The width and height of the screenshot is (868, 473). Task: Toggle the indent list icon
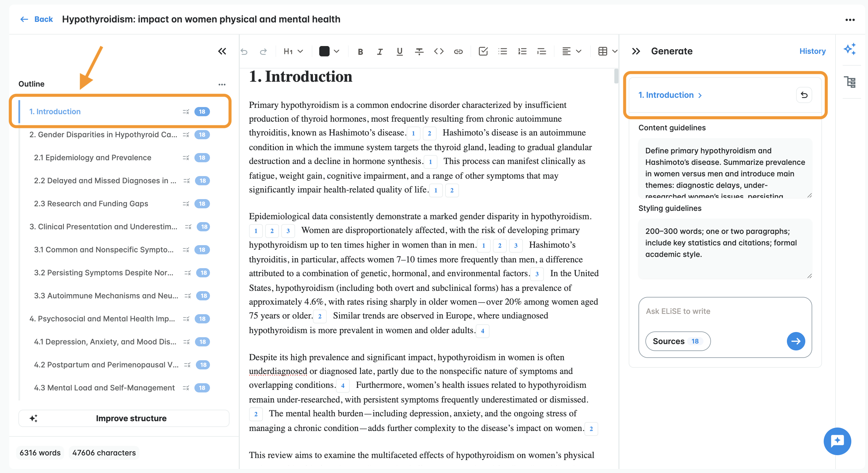point(542,51)
